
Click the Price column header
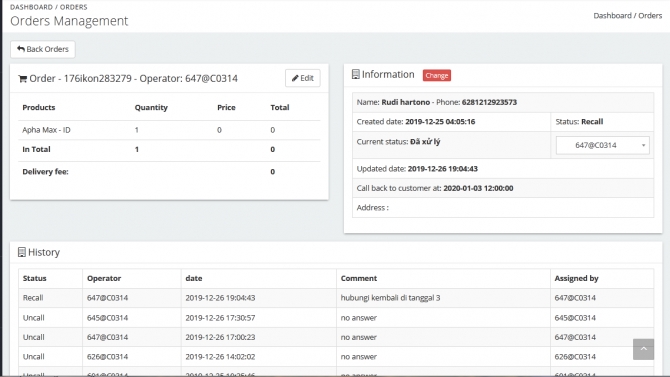click(x=226, y=107)
